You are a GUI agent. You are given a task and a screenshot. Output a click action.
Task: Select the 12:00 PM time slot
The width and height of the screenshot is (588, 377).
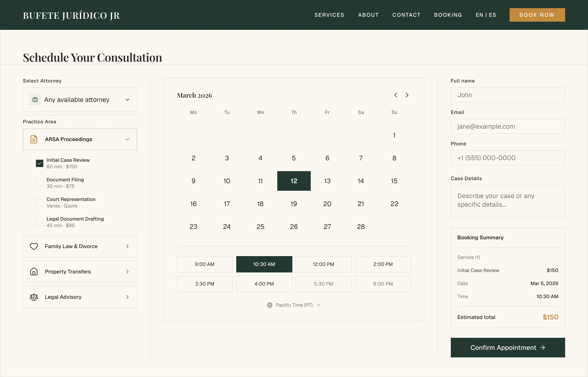[x=323, y=264]
